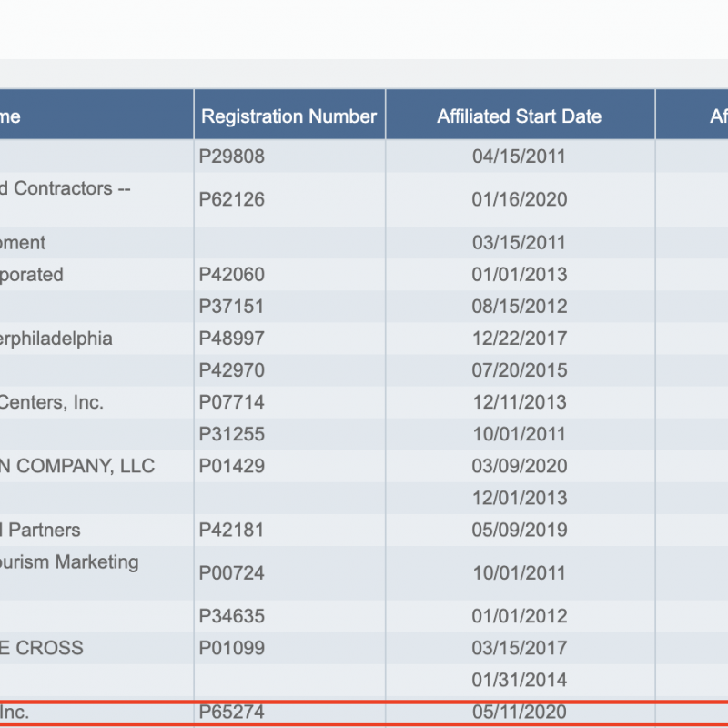Select highlighted row registration number P65274
The width and height of the screenshot is (728, 728).
232,712
